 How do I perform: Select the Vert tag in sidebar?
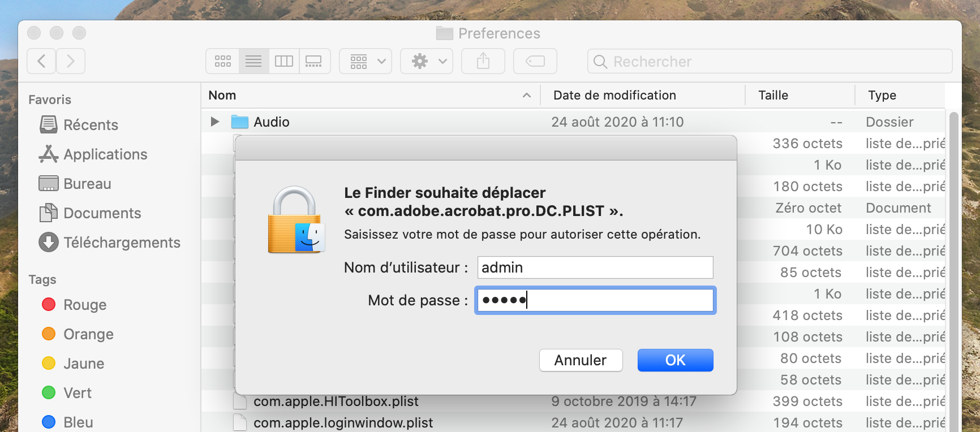78,393
